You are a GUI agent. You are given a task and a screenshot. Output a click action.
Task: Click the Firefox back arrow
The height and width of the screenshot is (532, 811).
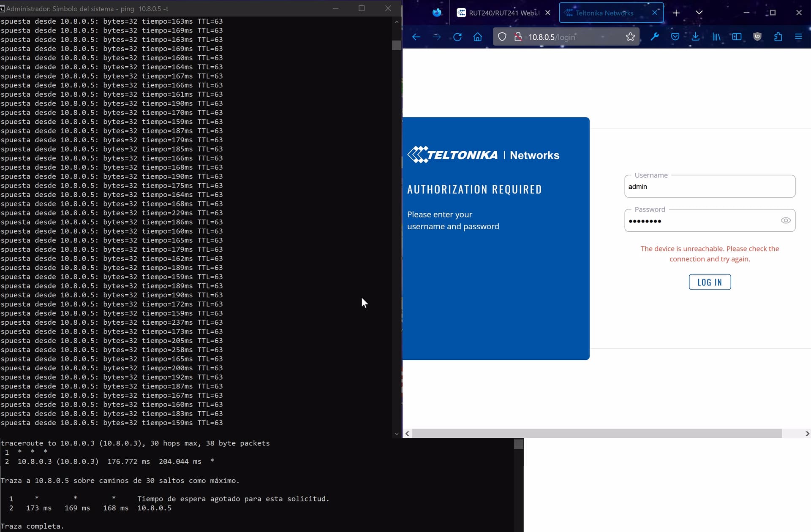tap(416, 37)
